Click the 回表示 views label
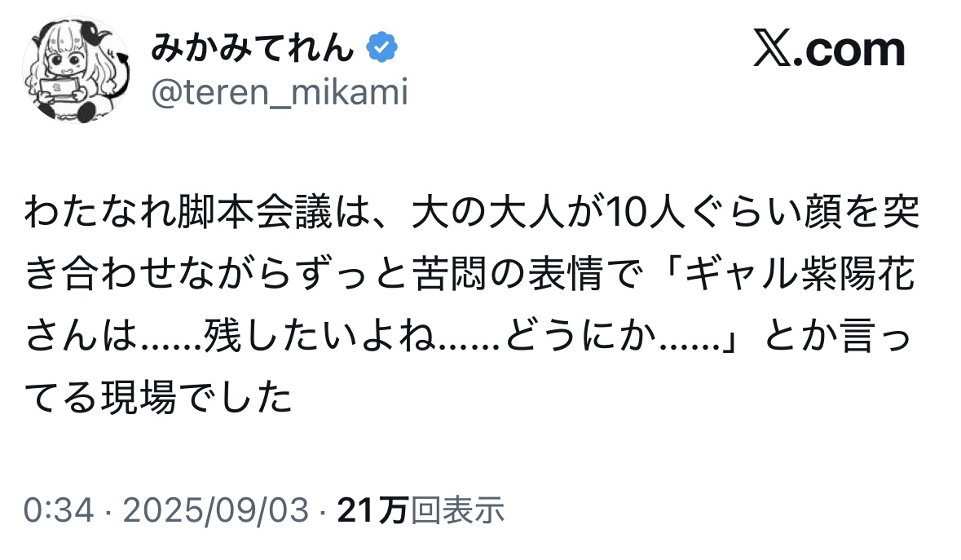Viewport: 961px width, 560px height. pyautogui.click(x=457, y=511)
